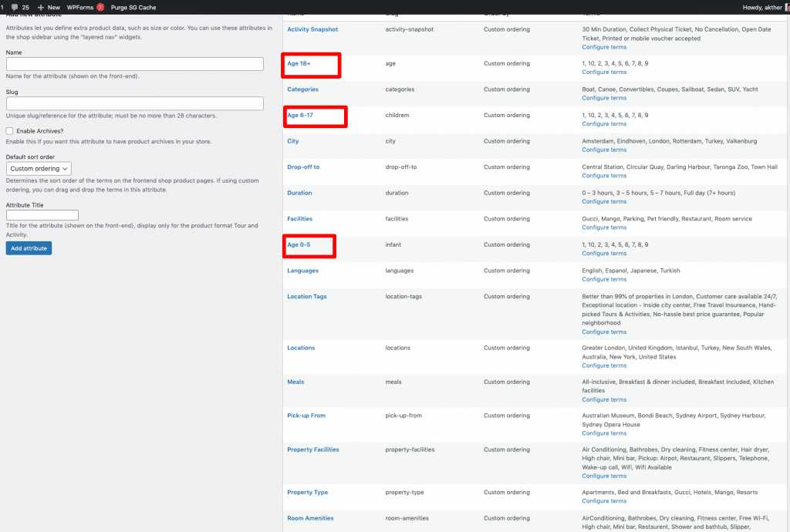Configure terms for Property Type
This screenshot has height=532, width=790.
[x=604, y=501]
